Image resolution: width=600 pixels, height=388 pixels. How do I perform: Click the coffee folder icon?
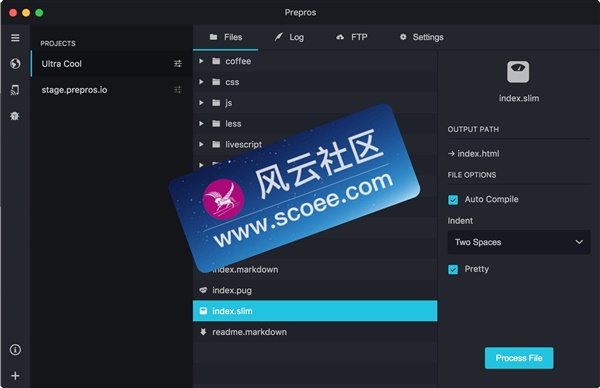216,61
